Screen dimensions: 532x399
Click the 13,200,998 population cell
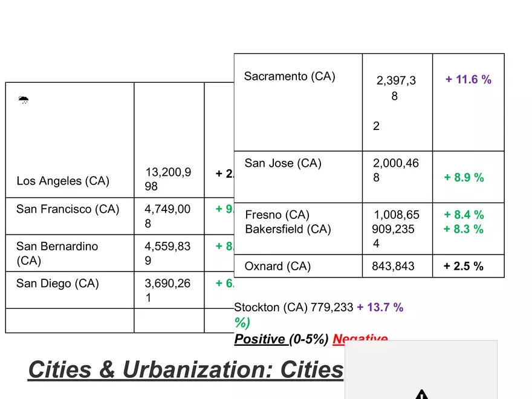[169, 140]
